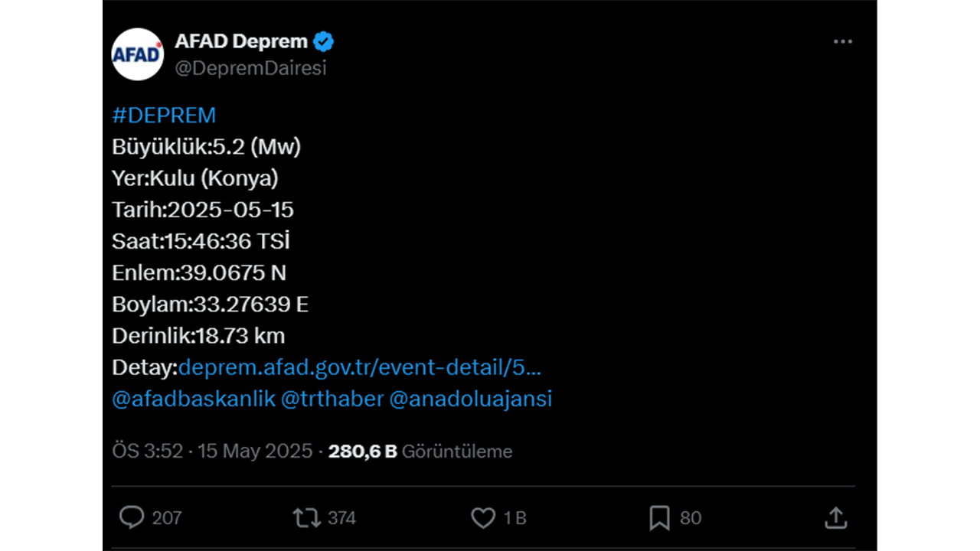Open the reply comment icon

132,518
